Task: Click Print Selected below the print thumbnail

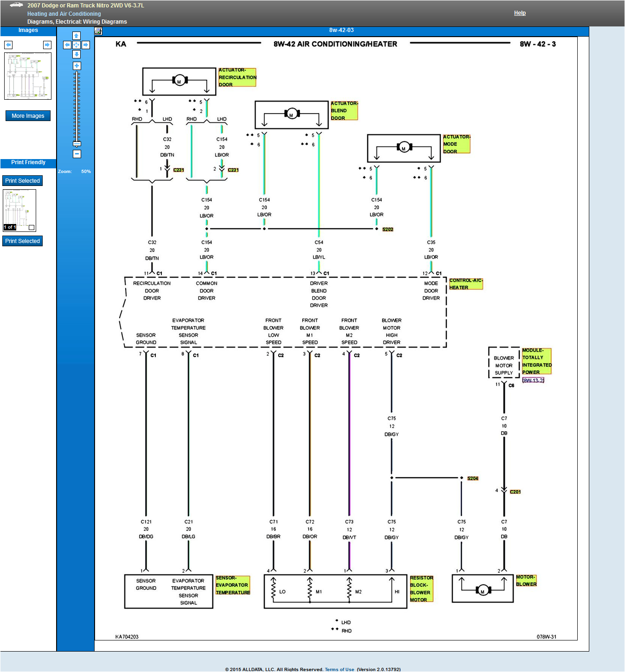Action: 22,241
